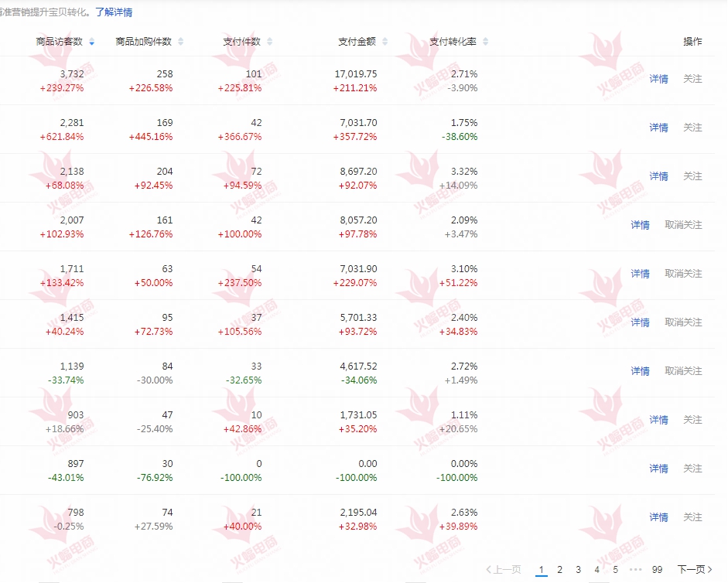This screenshot has width=728, height=583.
Task: Go to page 2 in pagination
Action: [559, 570]
